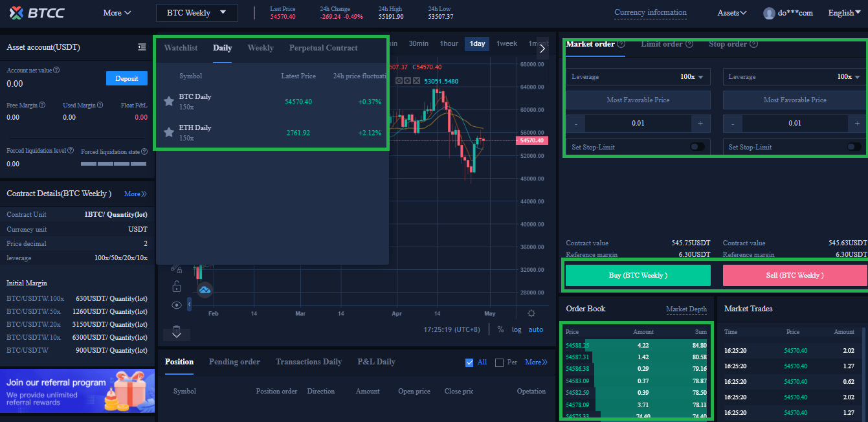Click Sell (BTC Weekly) button
This screenshot has height=422, width=868.
point(795,275)
